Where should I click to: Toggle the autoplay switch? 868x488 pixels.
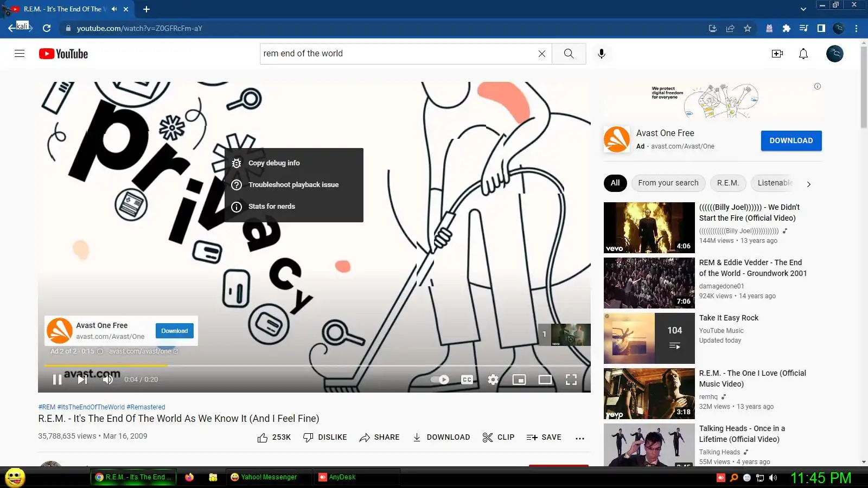[x=440, y=380]
